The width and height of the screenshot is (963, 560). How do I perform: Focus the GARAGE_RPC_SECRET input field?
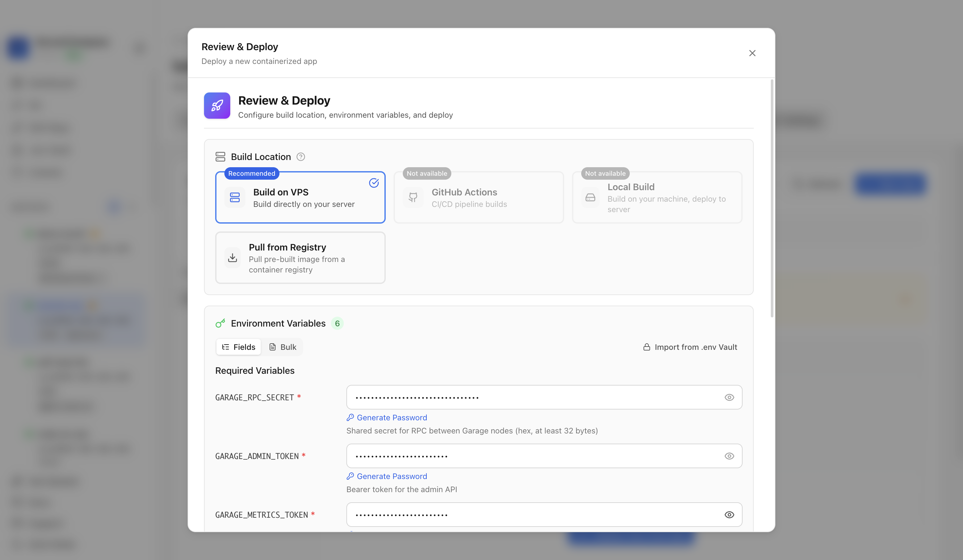544,397
